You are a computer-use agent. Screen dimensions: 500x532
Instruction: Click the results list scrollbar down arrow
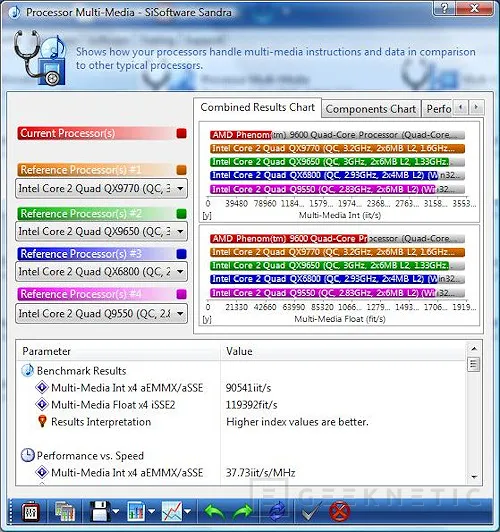(x=474, y=477)
